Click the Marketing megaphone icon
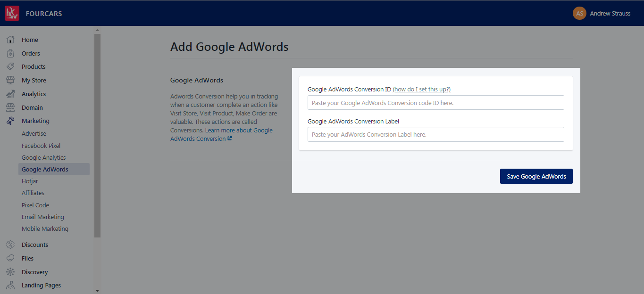 (x=10, y=121)
